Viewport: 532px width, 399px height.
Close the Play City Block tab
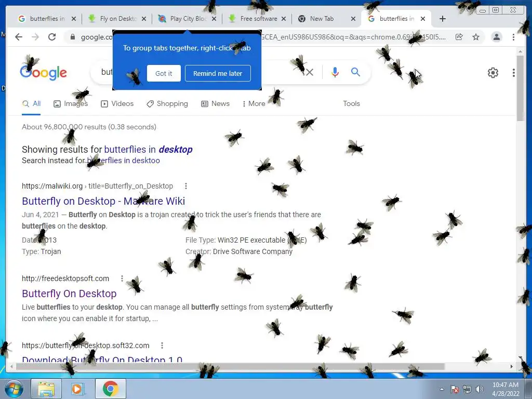[x=214, y=19]
